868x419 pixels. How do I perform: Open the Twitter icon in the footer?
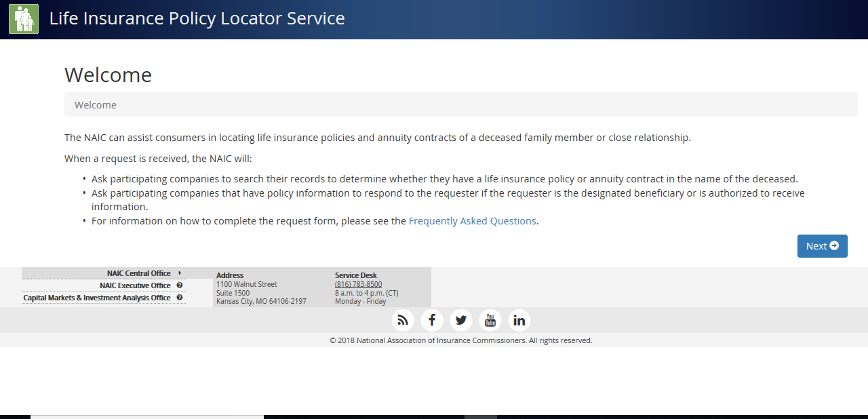point(461,319)
